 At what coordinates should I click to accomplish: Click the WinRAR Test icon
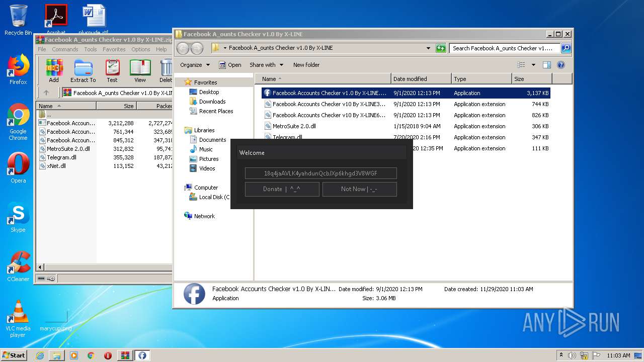pyautogui.click(x=112, y=70)
